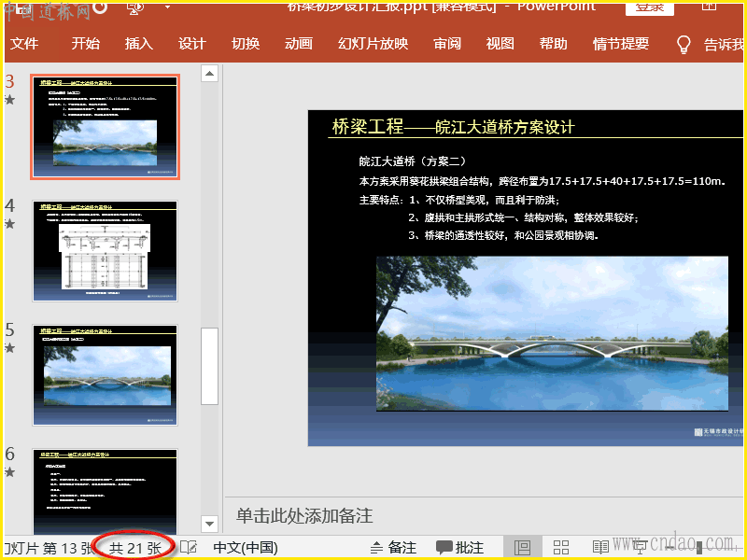Click the bullet 1、不仅桥型美观，而且利于防洪
Viewport: 747px width, 560px height.
484,200
